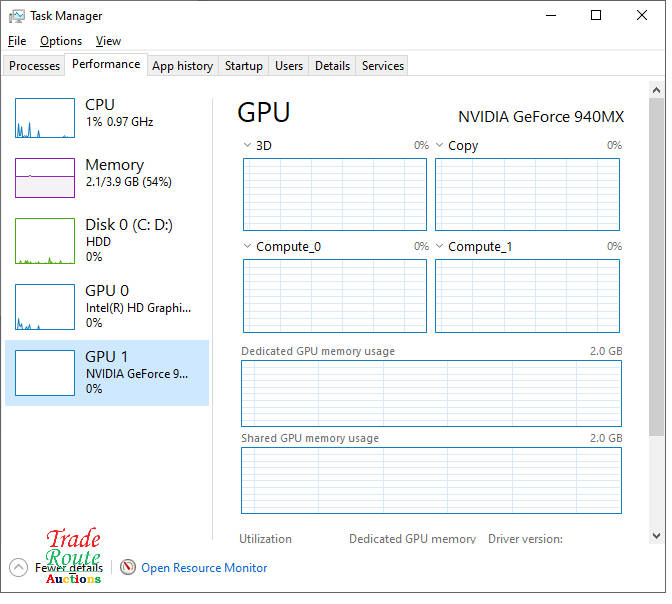The height and width of the screenshot is (604, 672).
Task: Select the GPU 0 Intel graphics entry
Action: [x=107, y=307]
